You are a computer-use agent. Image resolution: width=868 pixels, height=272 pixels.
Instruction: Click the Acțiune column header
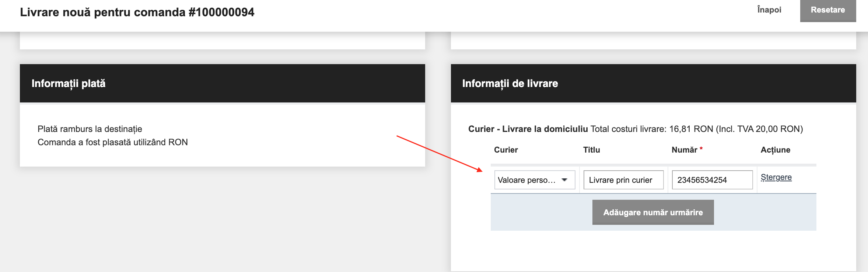(776, 150)
